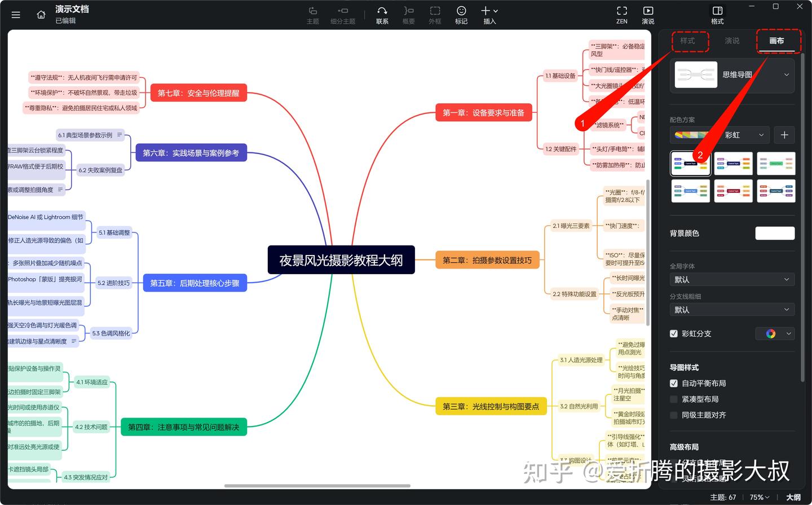This screenshot has height=505, width=812.
Task: Expand the 全局字体 default font dropdown
Action: pos(732,279)
